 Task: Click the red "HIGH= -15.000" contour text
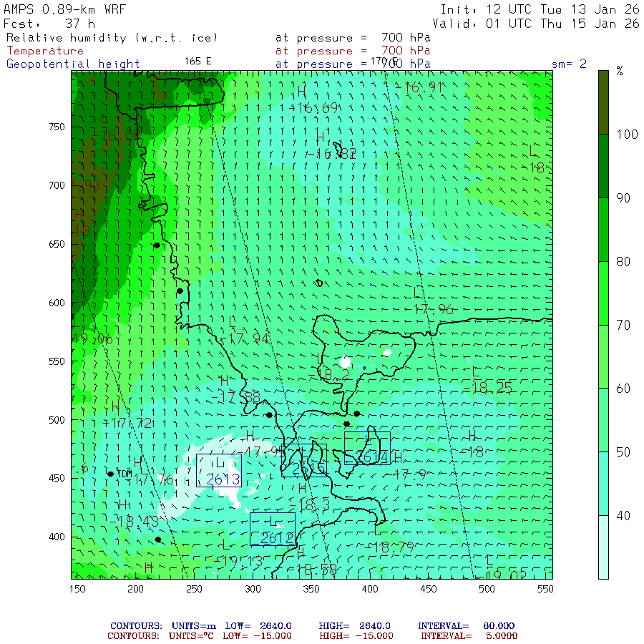pos(356,636)
